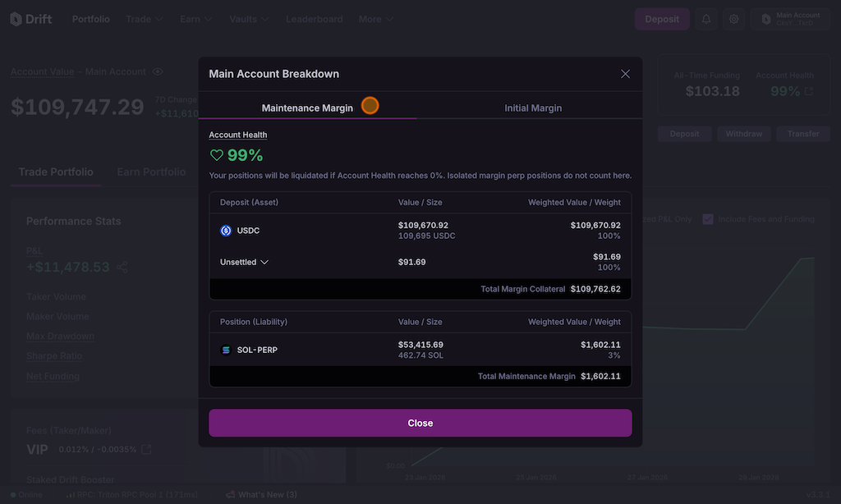841x504 pixels.
Task: Open the notifications bell
Action: tap(705, 19)
